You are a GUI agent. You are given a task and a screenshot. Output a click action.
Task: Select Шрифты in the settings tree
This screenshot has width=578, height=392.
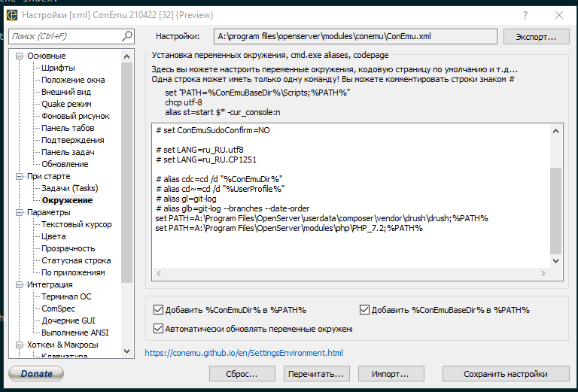coord(58,68)
